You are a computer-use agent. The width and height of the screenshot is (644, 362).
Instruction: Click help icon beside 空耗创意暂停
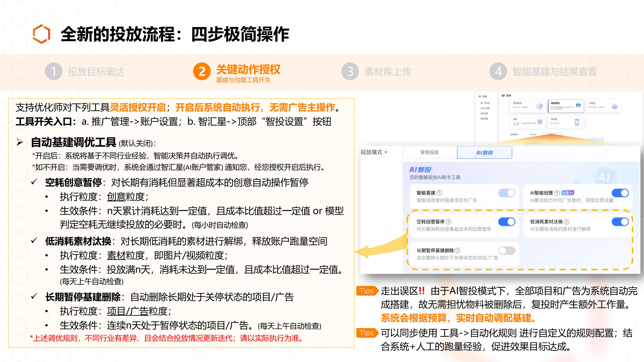coord(449,222)
